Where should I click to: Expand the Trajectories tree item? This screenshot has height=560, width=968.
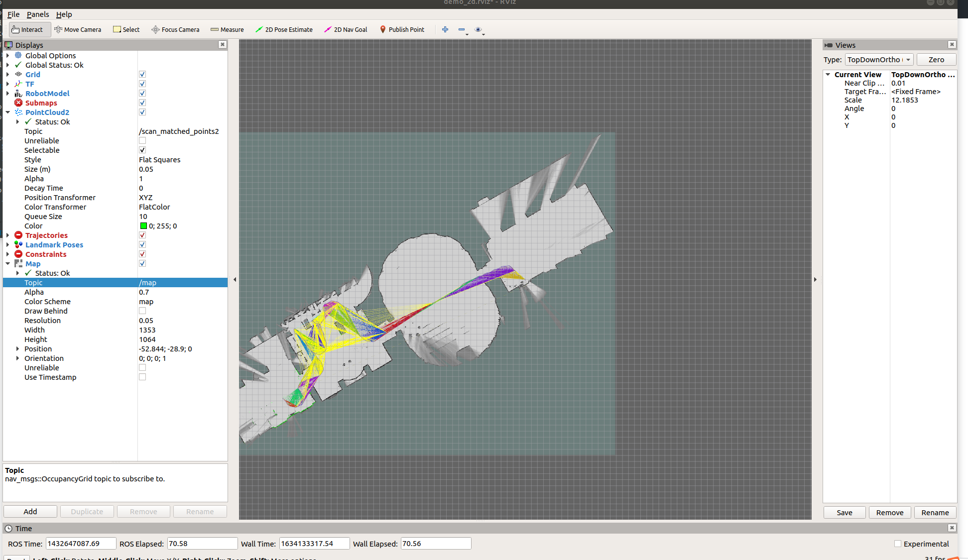pos(7,235)
